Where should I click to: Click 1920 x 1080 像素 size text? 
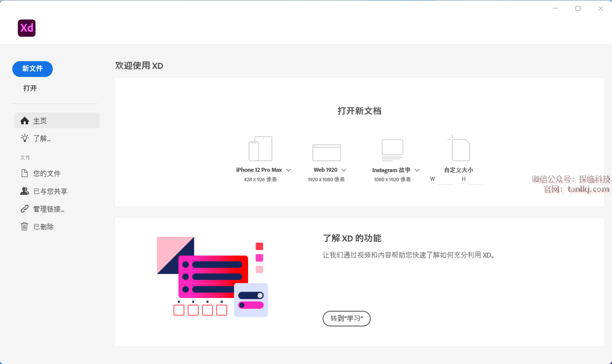[x=326, y=180]
